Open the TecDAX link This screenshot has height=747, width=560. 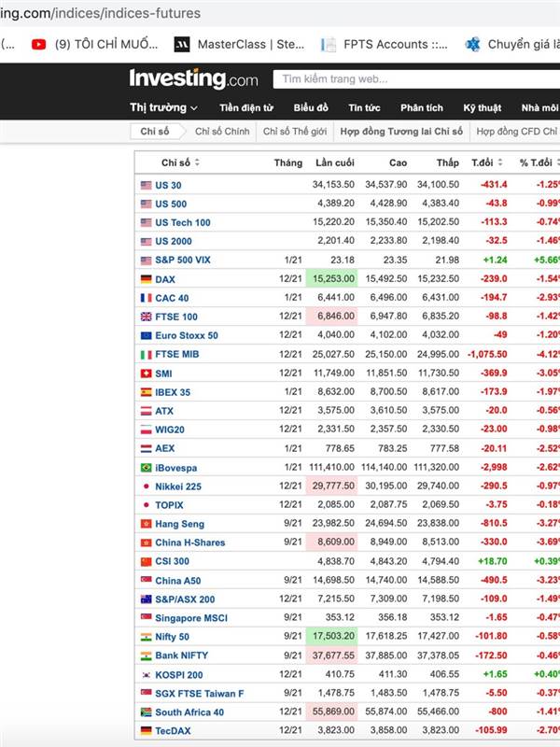click(173, 731)
